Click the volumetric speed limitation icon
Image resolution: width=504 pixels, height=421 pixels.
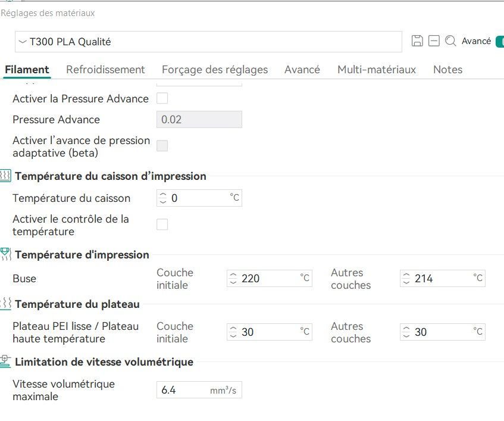click(5, 361)
